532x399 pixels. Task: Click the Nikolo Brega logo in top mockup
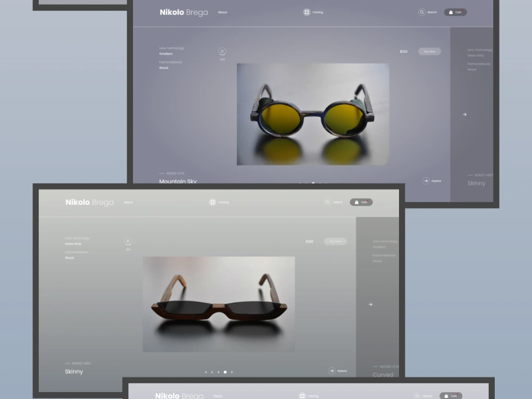[184, 12]
